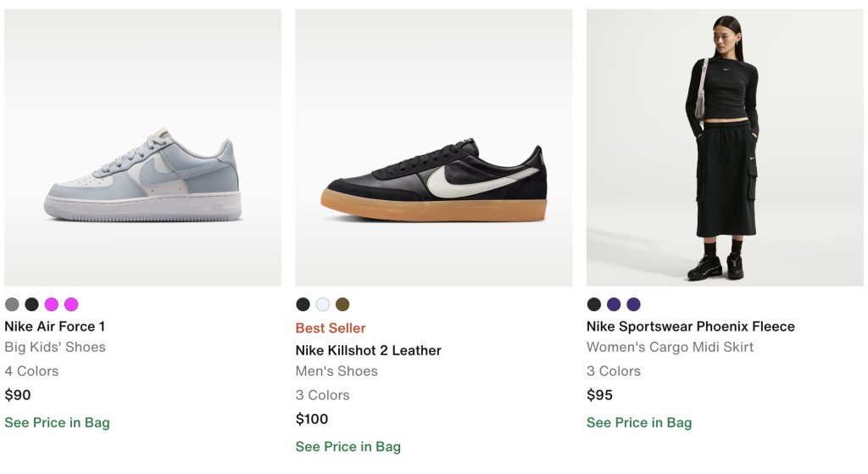Click See Price in Bag under $100
The width and height of the screenshot is (868, 474).
[348, 447]
